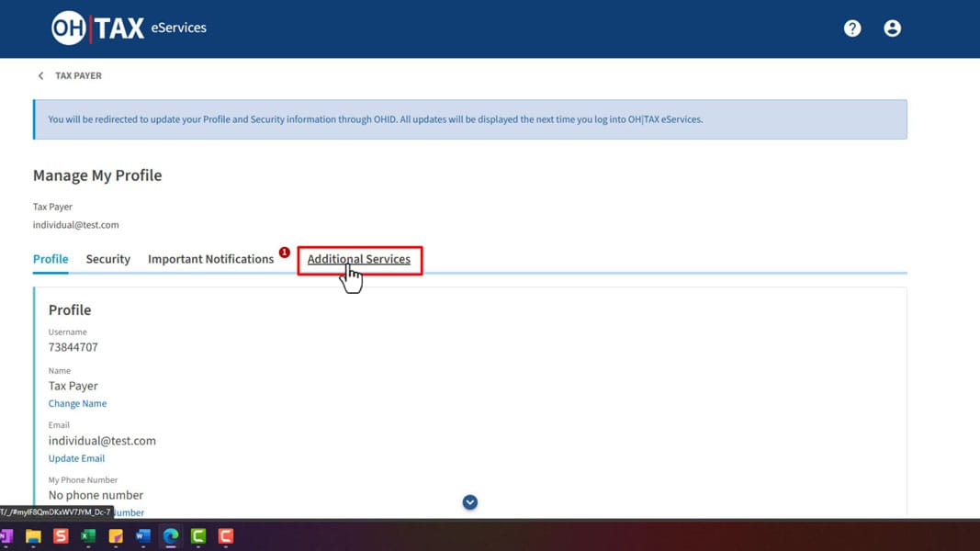
Task: Open the Important Notifications tab
Action: coord(210,259)
